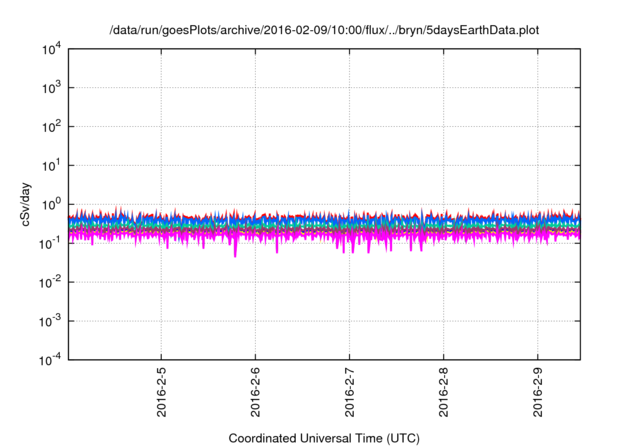Click the 10^4 y-axis tick label
640x448 pixels.
point(51,49)
